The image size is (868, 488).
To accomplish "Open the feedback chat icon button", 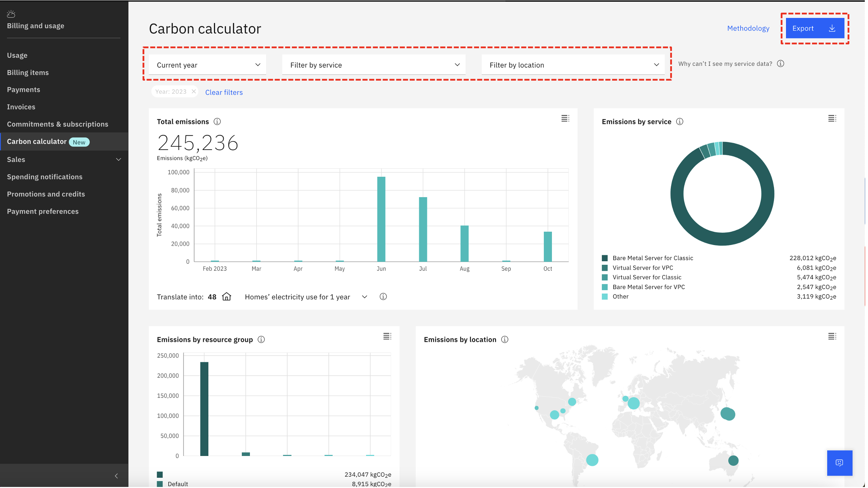I will 839,463.
